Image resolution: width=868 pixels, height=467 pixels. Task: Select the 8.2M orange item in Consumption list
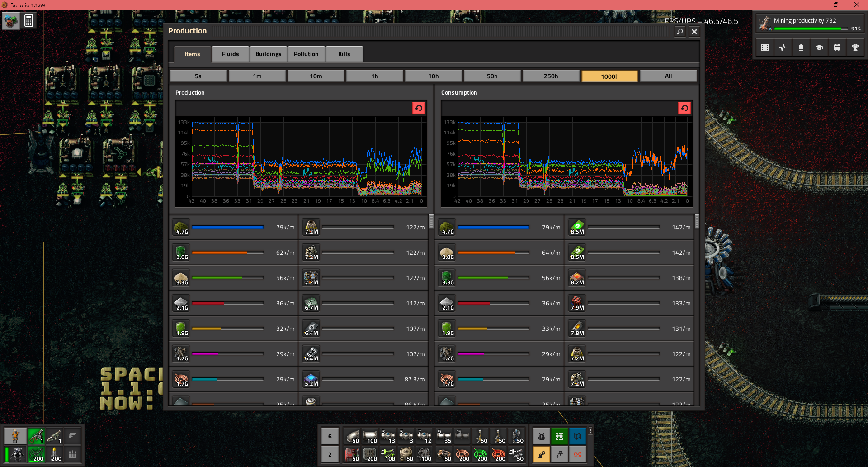tap(577, 278)
